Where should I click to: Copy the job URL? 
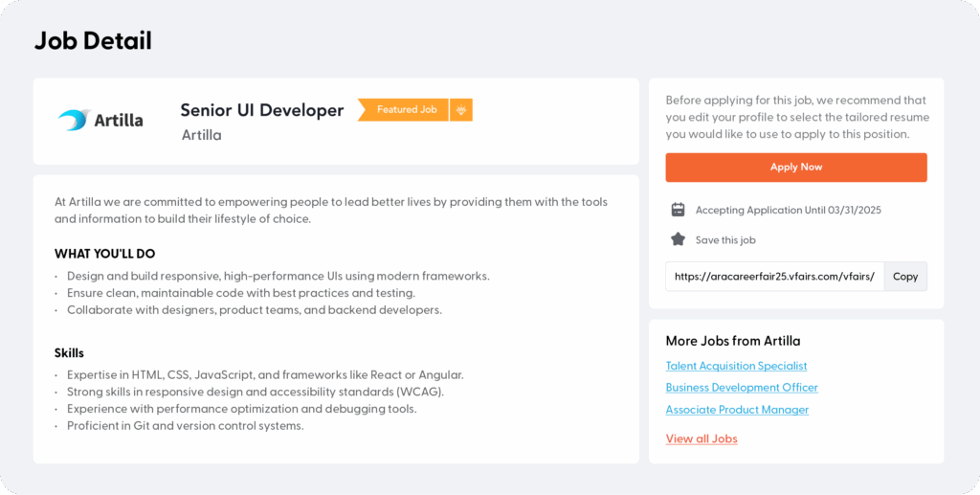pos(905,277)
